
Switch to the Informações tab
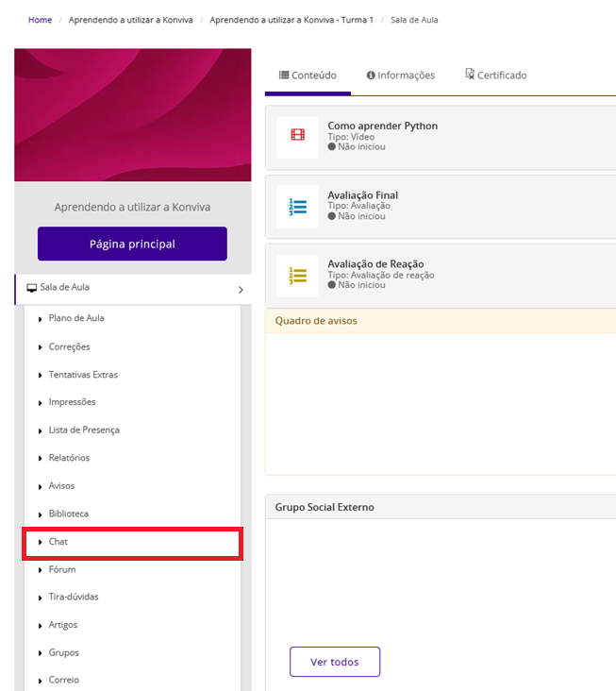[x=401, y=75]
